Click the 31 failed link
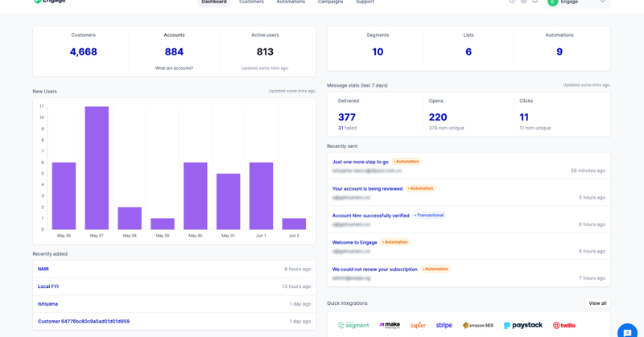This screenshot has width=644, height=337. coord(347,128)
